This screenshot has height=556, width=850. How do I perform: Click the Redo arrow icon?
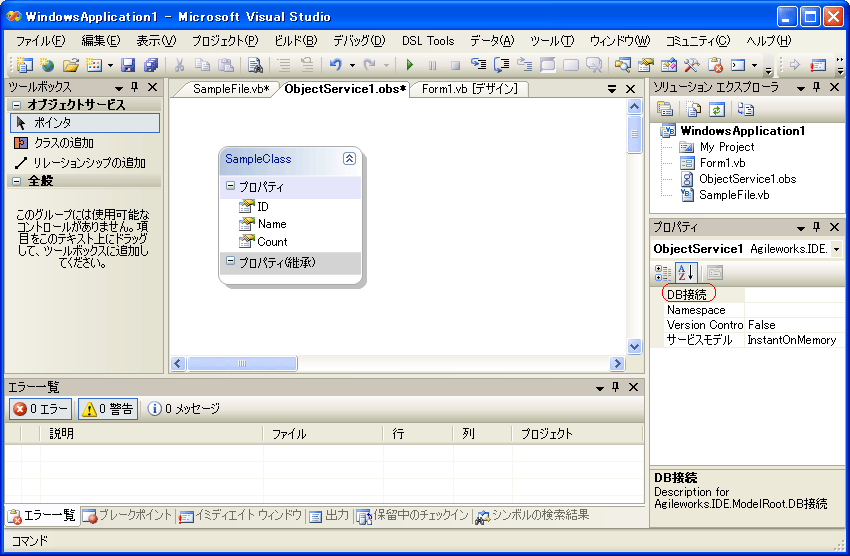tap(370, 65)
